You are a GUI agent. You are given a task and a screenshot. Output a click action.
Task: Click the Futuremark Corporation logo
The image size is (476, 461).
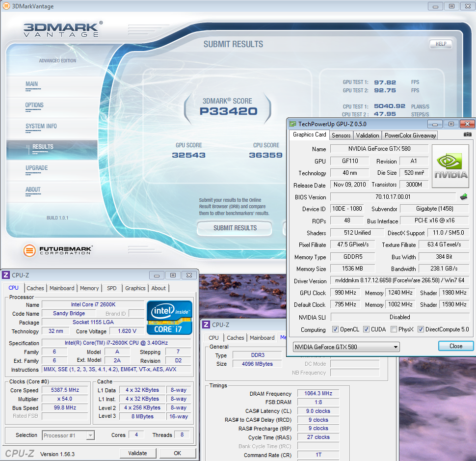[57, 250]
